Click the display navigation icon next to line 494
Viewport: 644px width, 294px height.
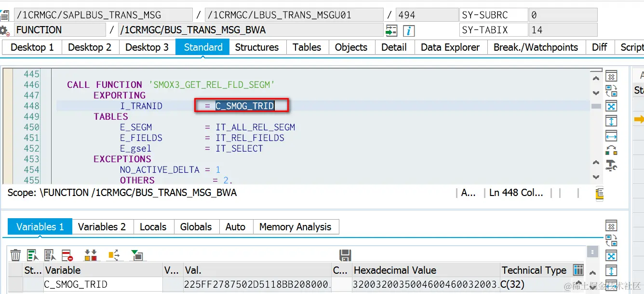coord(391,30)
